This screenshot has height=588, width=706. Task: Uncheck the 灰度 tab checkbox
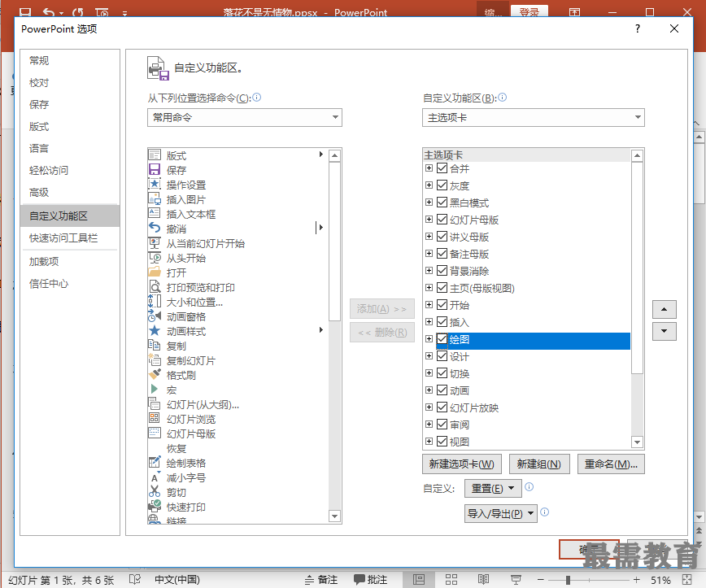click(442, 185)
